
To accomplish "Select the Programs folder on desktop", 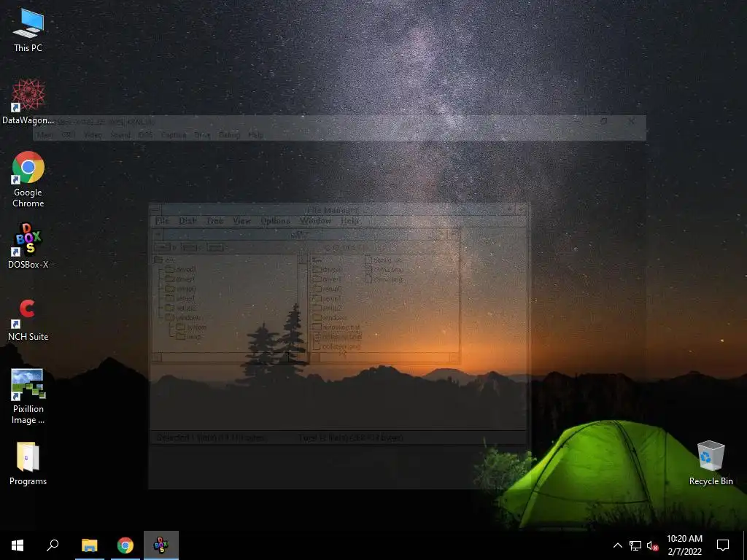I will coord(28,464).
